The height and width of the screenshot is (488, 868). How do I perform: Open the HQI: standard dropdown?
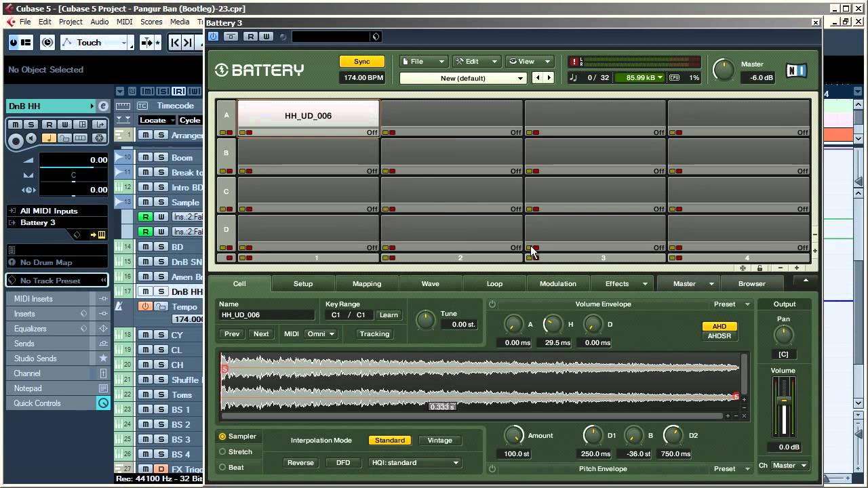click(x=415, y=463)
